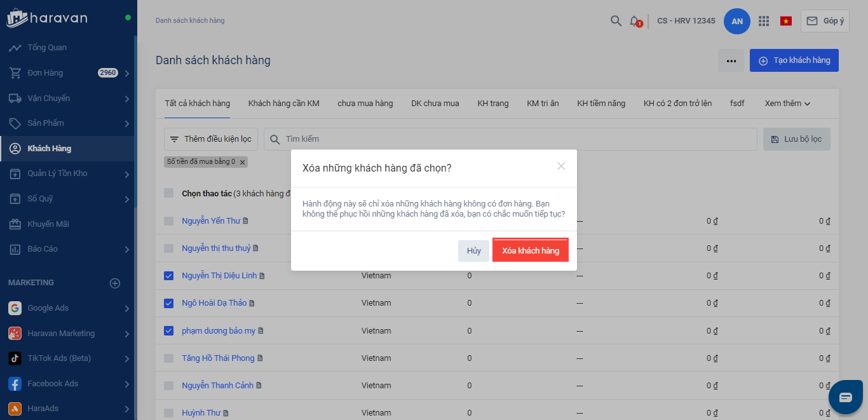The height and width of the screenshot is (420, 868).
Task: Click the Tìm kiếm search field
Action: coord(508,139)
